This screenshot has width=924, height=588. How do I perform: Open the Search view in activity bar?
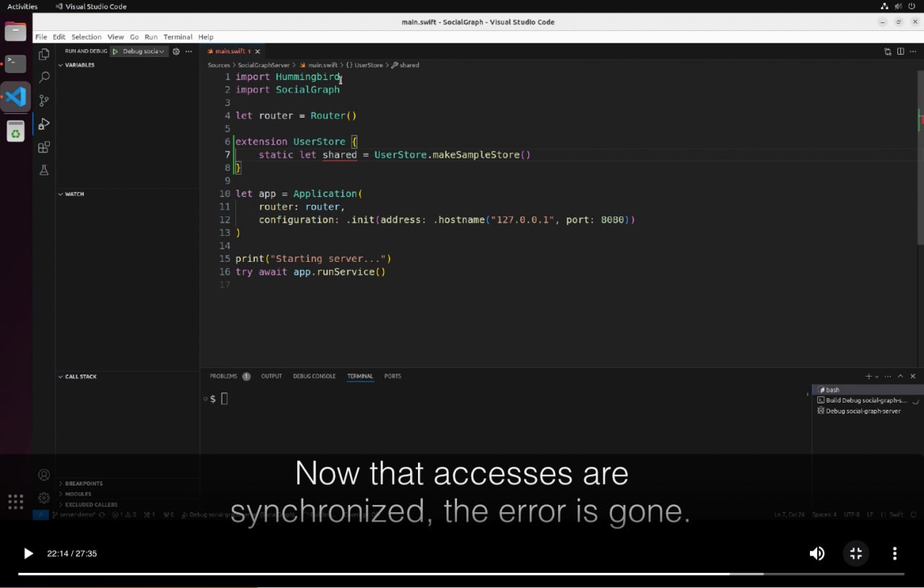tap(44, 77)
